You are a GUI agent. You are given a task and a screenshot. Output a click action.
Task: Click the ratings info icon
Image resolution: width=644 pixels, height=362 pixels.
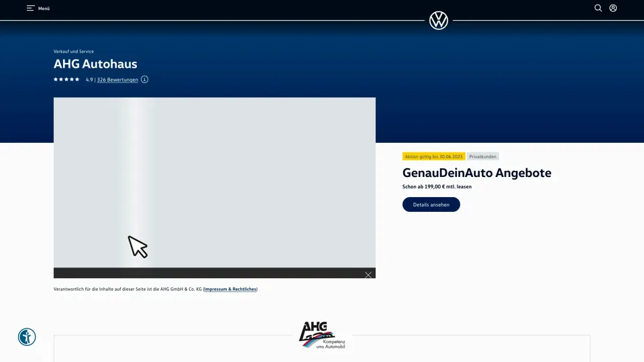click(145, 79)
